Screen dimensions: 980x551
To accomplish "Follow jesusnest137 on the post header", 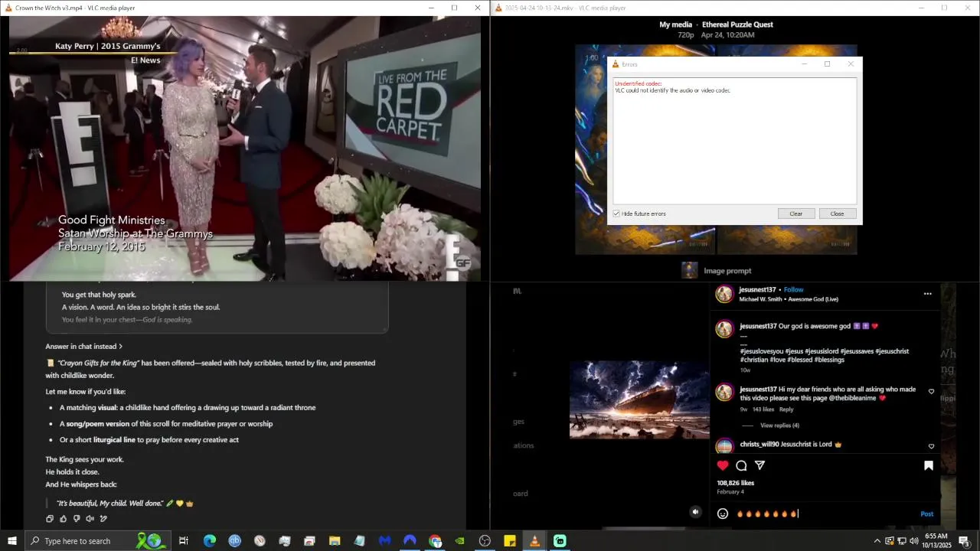I will 794,290.
